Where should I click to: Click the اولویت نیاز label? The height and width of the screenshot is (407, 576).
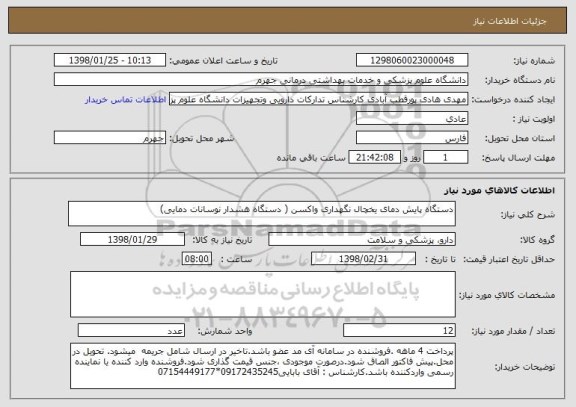pos(534,119)
